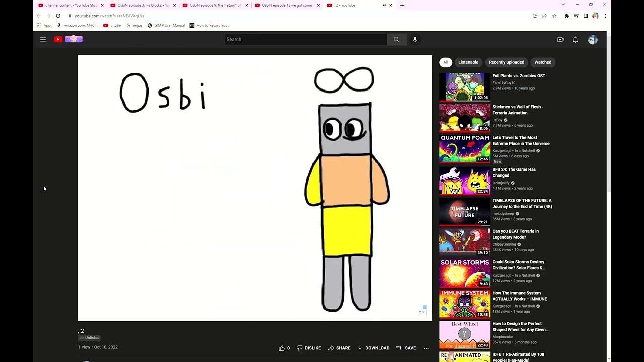Image resolution: width=644 pixels, height=362 pixels.
Task: Open Full Plants vs. Zombies OST thumbnail
Action: (464, 87)
